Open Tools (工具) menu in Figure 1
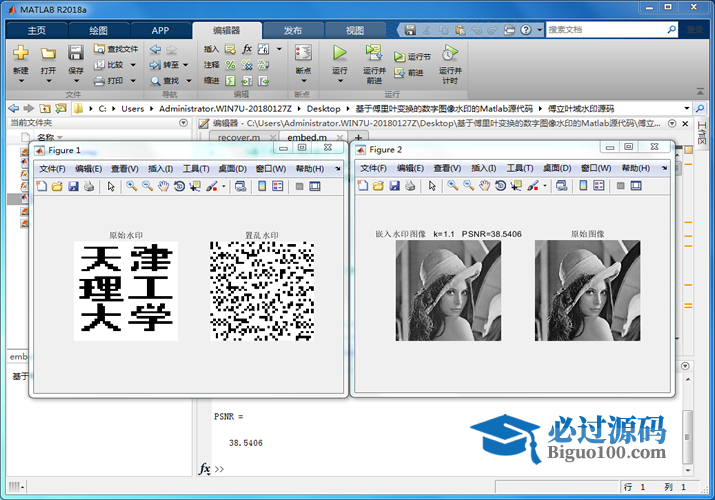This screenshot has height=500, width=715. [196, 169]
